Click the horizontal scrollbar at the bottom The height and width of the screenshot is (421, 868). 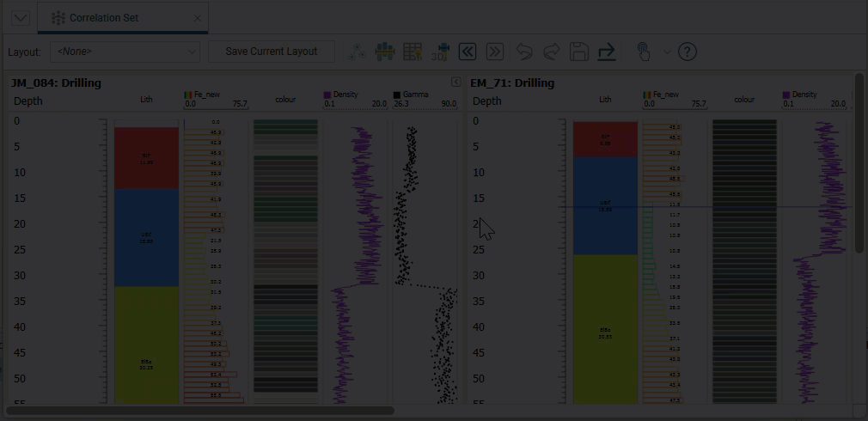(x=199, y=411)
